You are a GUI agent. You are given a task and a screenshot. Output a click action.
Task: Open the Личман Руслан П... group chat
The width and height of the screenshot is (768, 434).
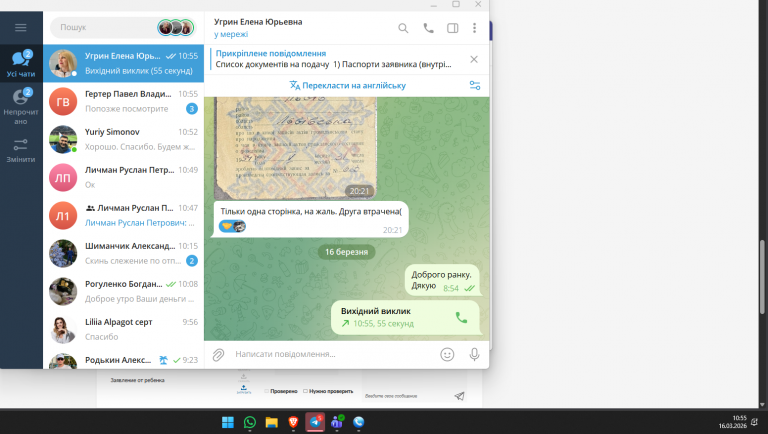click(123, 215)
